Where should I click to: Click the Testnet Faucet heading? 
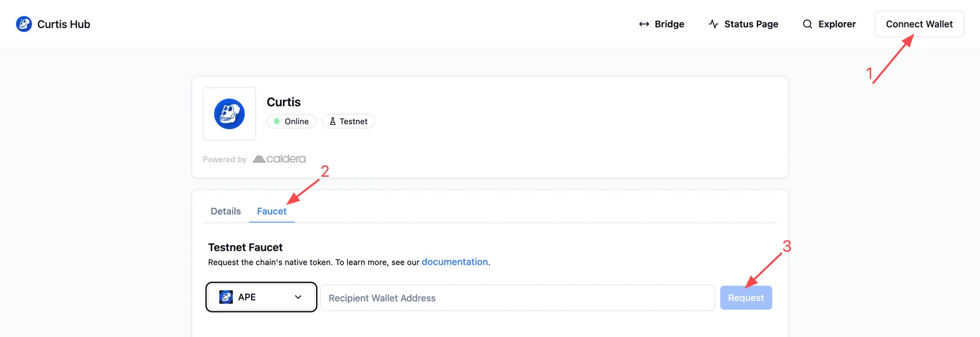pos(245,247)
